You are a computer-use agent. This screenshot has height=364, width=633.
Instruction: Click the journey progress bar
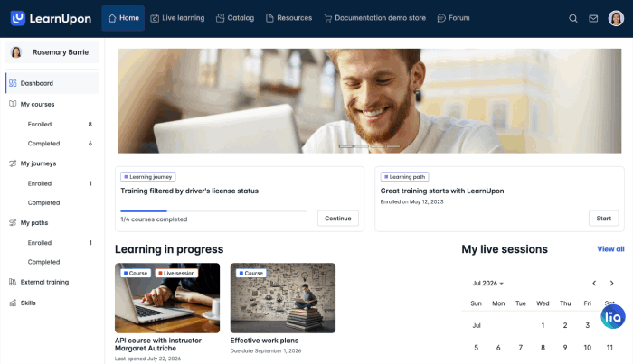pos(213,210)
